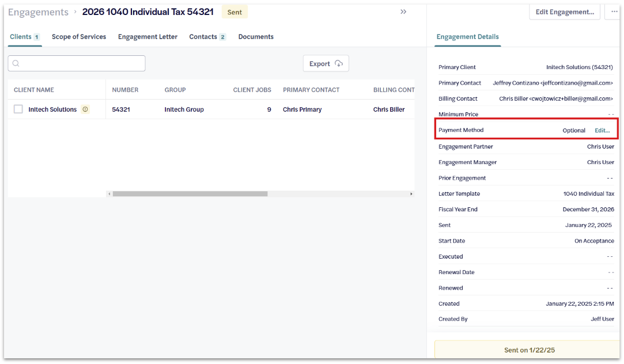624x364 pixels.
Task: Collapse panel with double chevron icon
Action: tap(403, 12)
